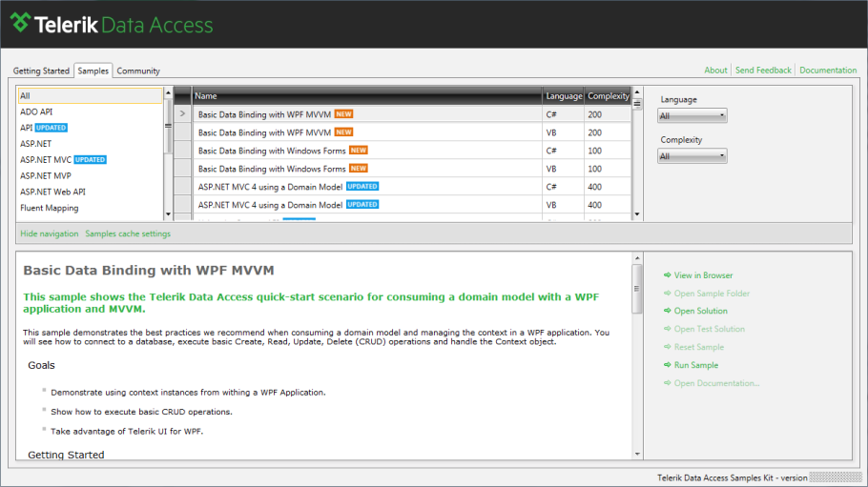868x487 pixels.
Task: Click Open Test Solution link
Action: (709, 329)
